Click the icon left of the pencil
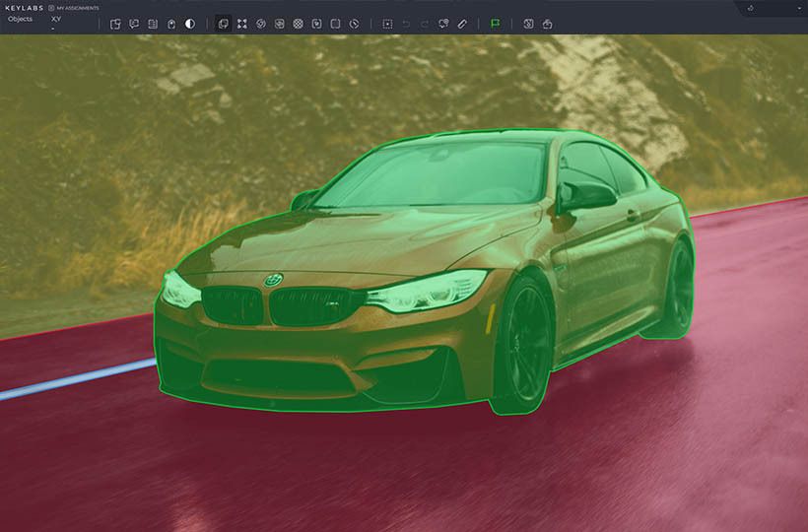 pyautogui.click(x=443, y=24)
